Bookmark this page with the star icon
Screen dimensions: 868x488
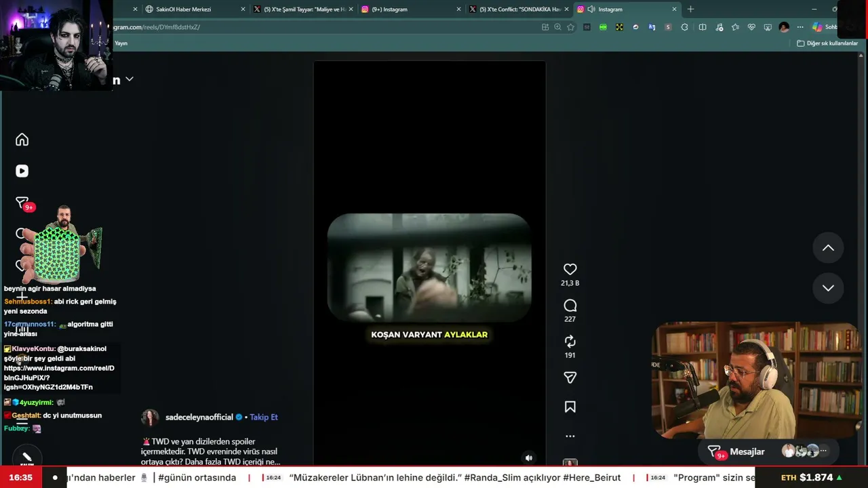coord(571,27)
